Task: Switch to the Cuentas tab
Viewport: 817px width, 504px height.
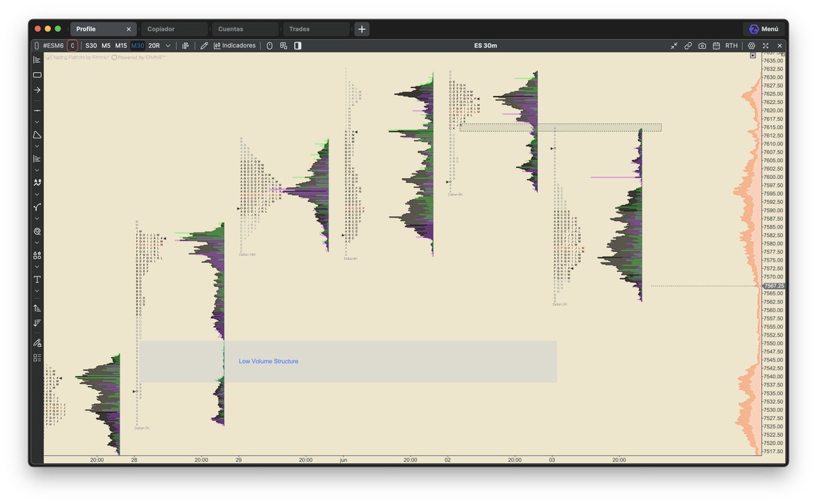Action: pos(245,29)
